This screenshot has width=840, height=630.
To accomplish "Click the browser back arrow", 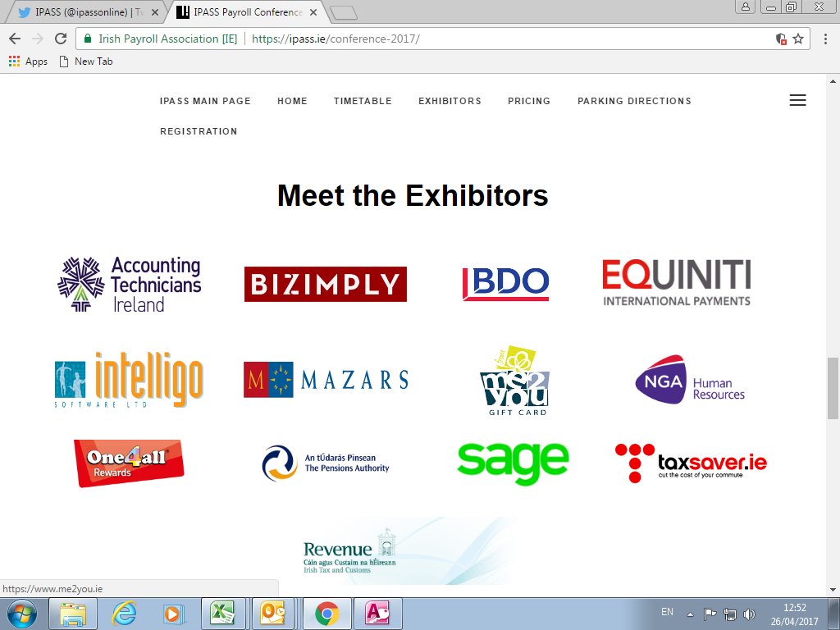I will [15, 39].
